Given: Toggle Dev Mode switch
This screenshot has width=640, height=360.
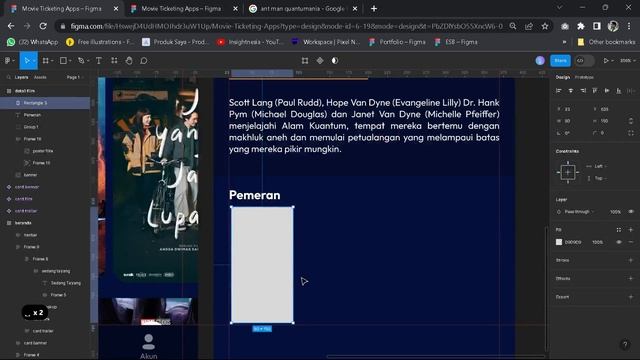Looking at the screenshot, I should click(584, 60).
